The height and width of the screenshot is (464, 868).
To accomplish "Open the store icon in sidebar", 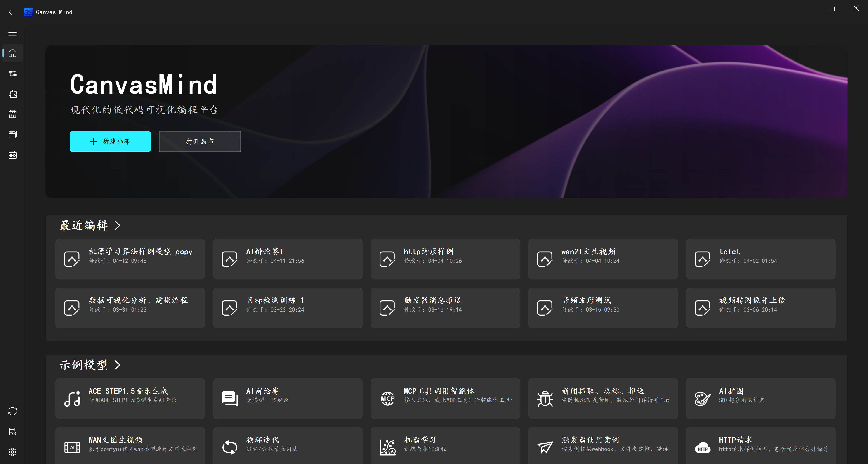I will point(12,114).
